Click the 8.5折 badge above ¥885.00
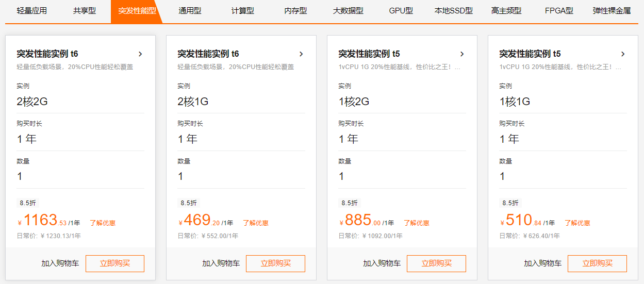644x284 pixels. tap(350, 203)
